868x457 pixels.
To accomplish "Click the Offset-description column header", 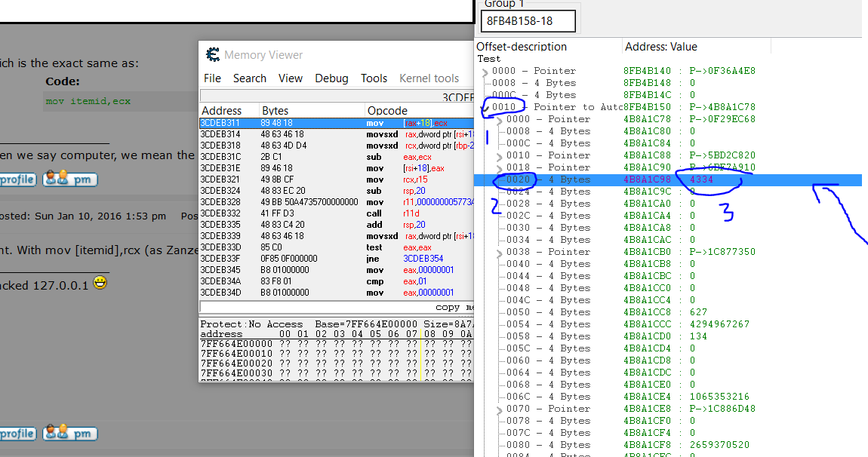I will 521,47.
